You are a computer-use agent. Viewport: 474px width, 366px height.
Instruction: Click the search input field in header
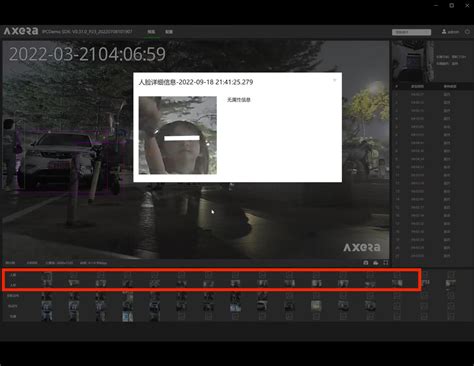click(411, 32)
